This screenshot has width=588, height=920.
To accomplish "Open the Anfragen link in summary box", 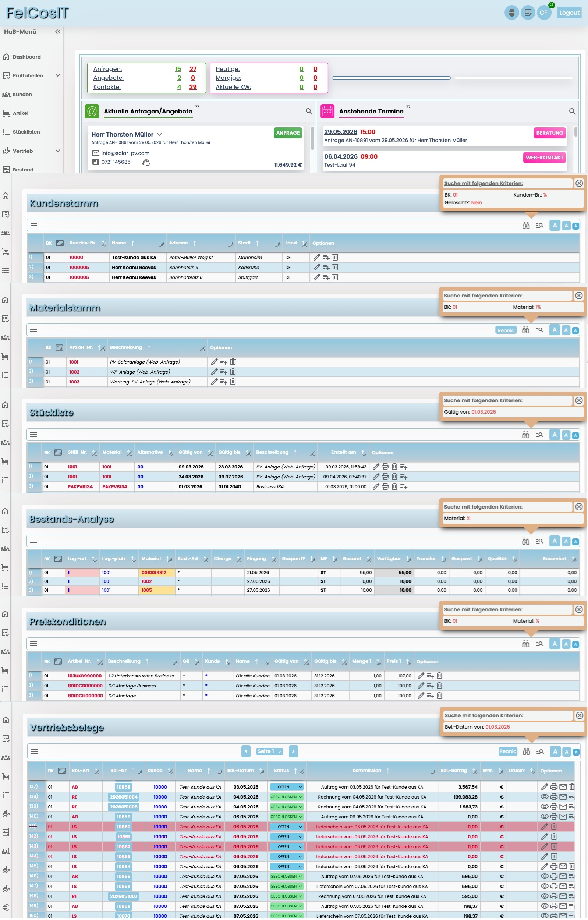I will tap(107, 69).
